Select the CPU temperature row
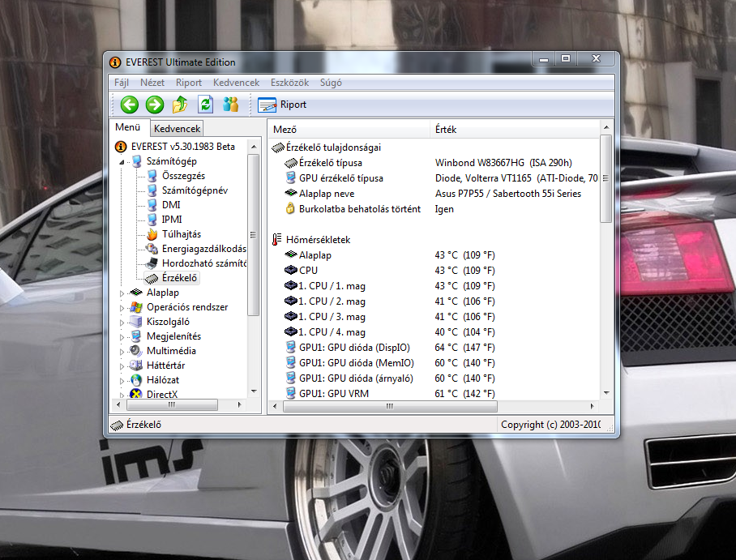The width and height of the screenshot is (736, 560). coord(434,271)
